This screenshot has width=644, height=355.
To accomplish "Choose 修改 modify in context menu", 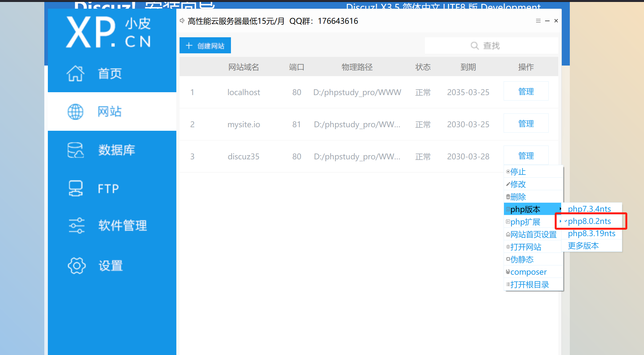I will pyautogui.click(x=534, y=184).
